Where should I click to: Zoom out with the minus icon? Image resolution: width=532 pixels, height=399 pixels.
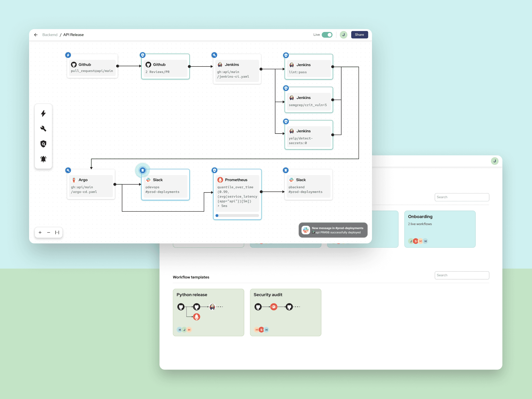point(49,232)
